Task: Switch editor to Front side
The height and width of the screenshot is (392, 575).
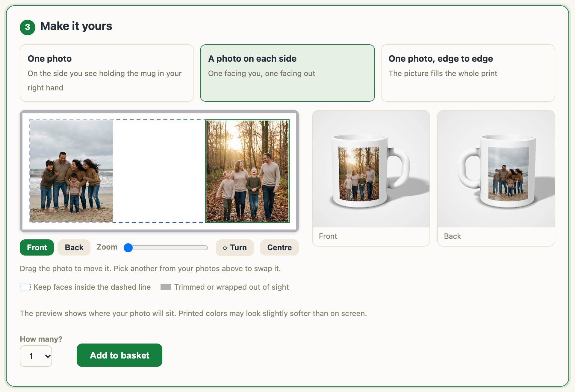Action: [x=37, y=247]
